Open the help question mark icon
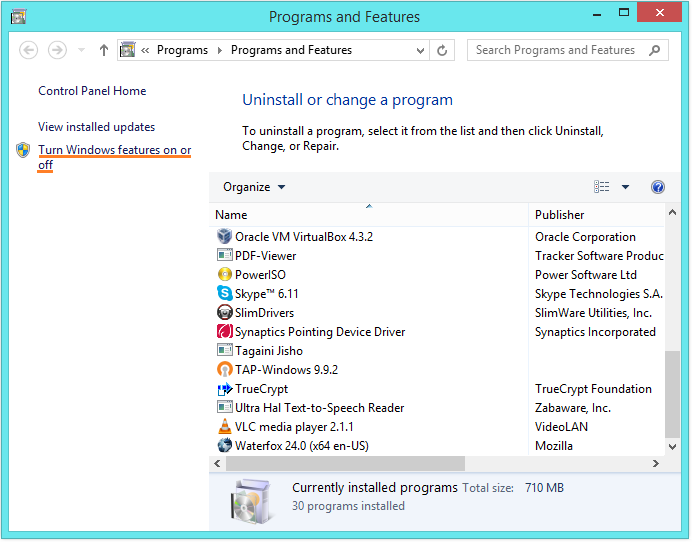The height and width of the screenshot is (542, 692). pos(658,187)
